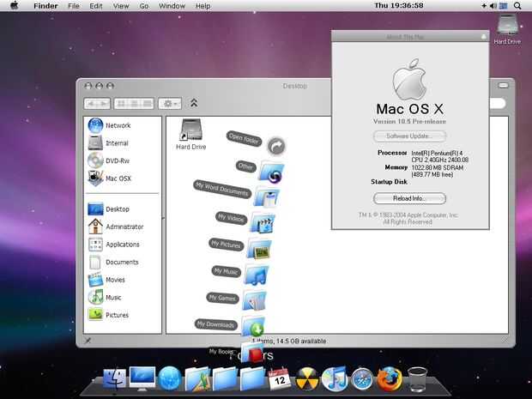Open Administrator home folder in sidebar
This screenshot has height=399, width=532.
click(x=116, y=227)
